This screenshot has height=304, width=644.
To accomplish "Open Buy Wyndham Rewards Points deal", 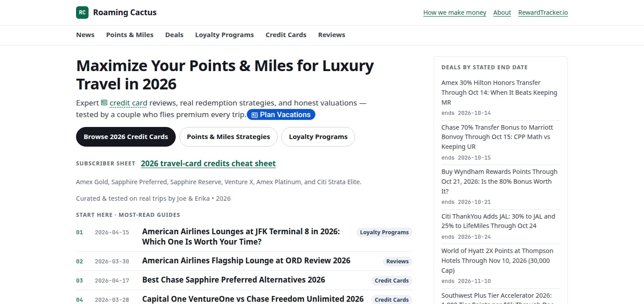I will 499,182.
